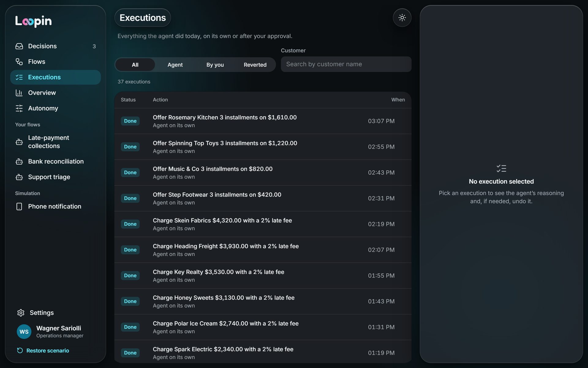Click the Flows icon in sidebar

[19, 62]
